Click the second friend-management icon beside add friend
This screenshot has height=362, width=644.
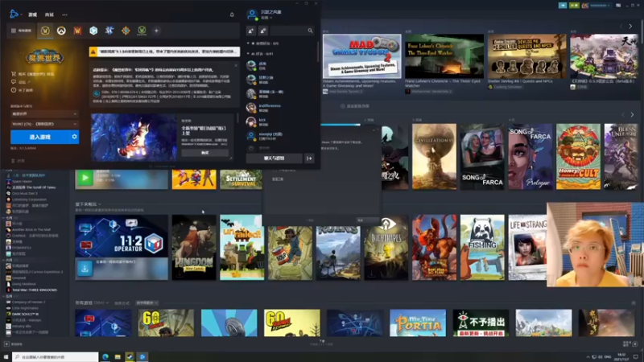263,31
